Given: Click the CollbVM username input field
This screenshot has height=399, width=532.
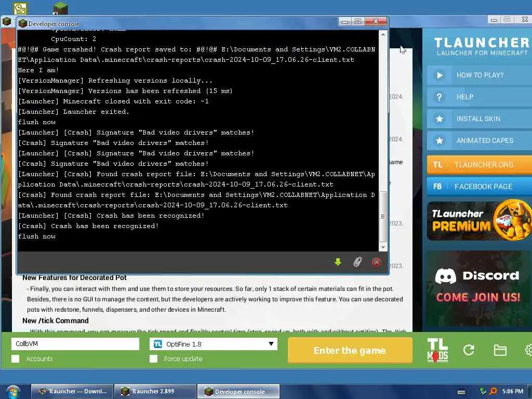Looking at the screenshot, I should pos(75,344).
